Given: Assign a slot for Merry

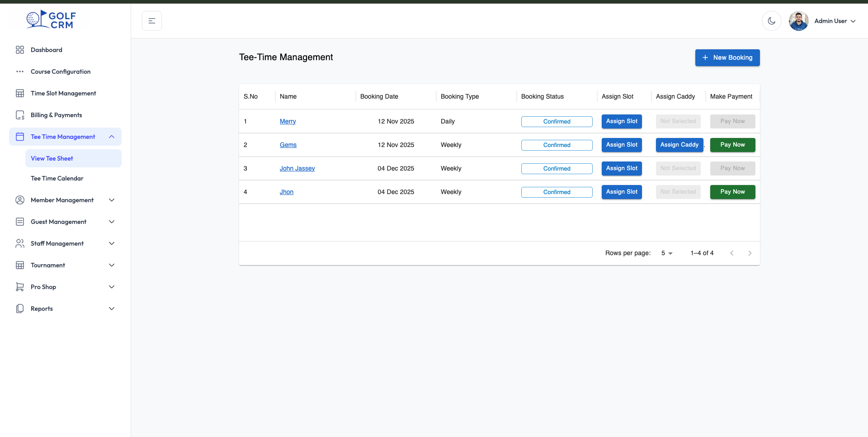Looking at the screenshot, I should click(x=622, y=121).
